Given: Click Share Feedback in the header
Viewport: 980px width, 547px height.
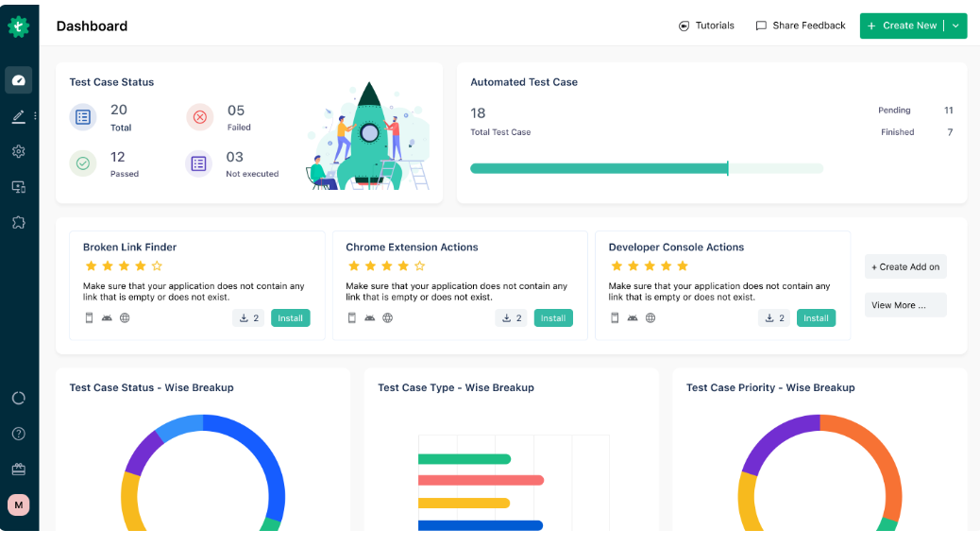Looking at the screenshot, I should pyautogui.click(x=801, y=26).
